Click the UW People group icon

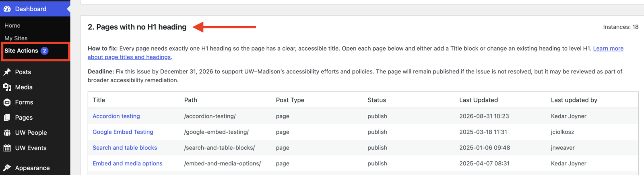pos(7,133)
